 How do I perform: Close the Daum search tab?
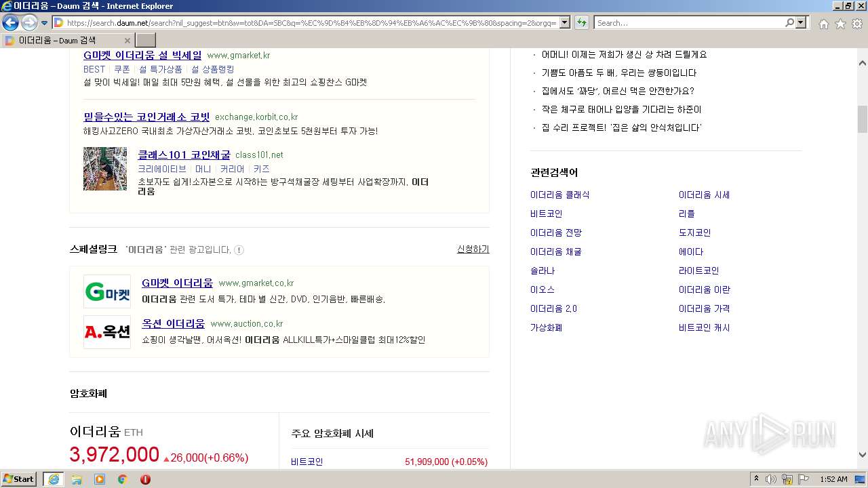point(127,41)
